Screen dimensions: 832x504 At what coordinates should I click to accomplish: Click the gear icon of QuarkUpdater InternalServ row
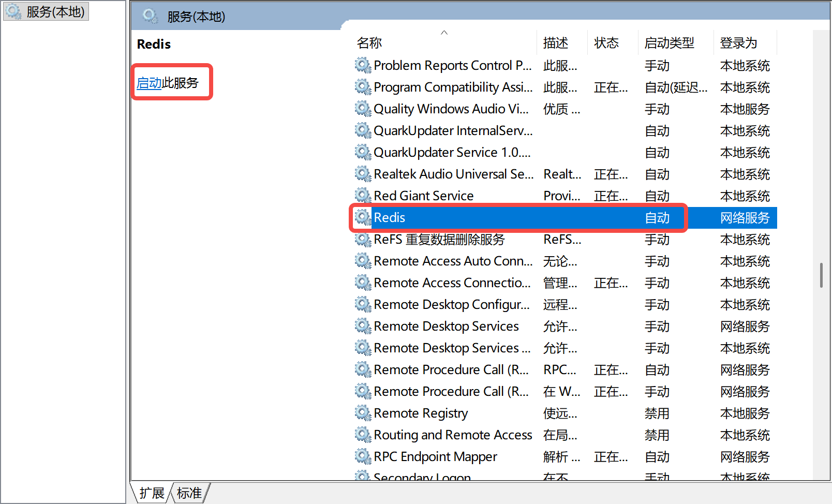[x=363, y=131]
